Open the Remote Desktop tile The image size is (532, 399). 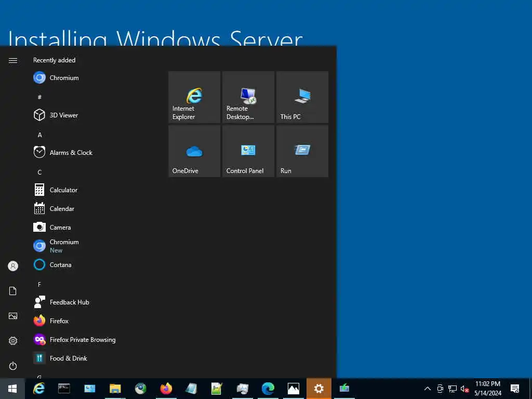[x=248, y=97]
